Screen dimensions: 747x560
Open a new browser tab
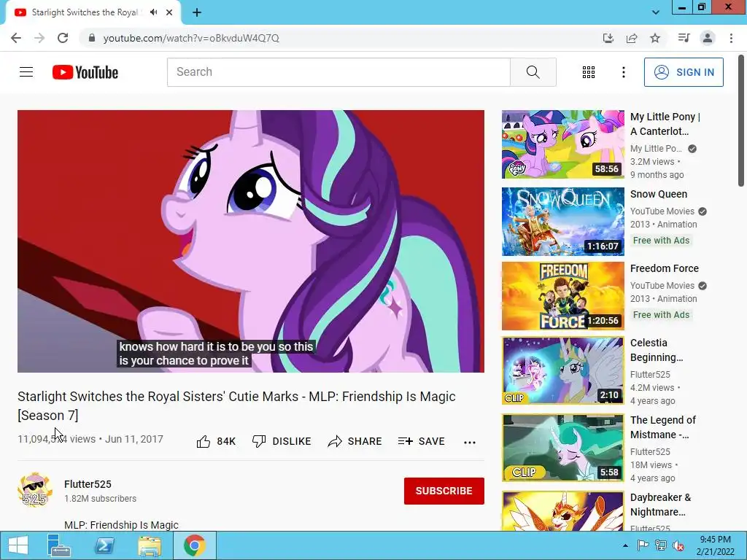[197, 12]
